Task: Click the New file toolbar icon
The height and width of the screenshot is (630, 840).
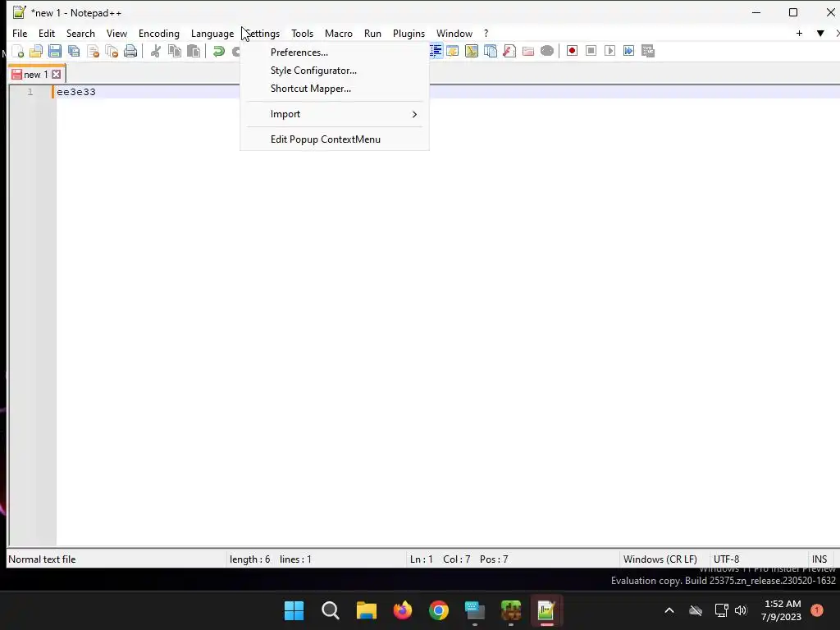Action: pos(18,52)
